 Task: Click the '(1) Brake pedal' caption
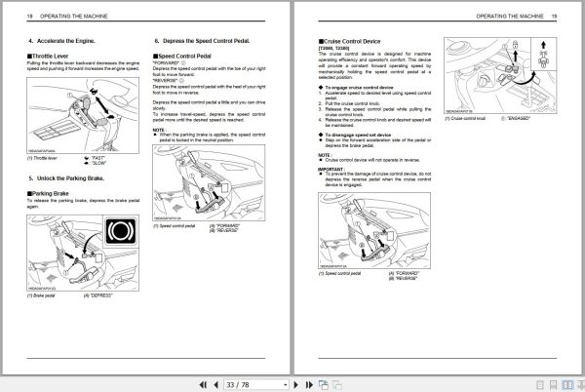coord(41,295)
